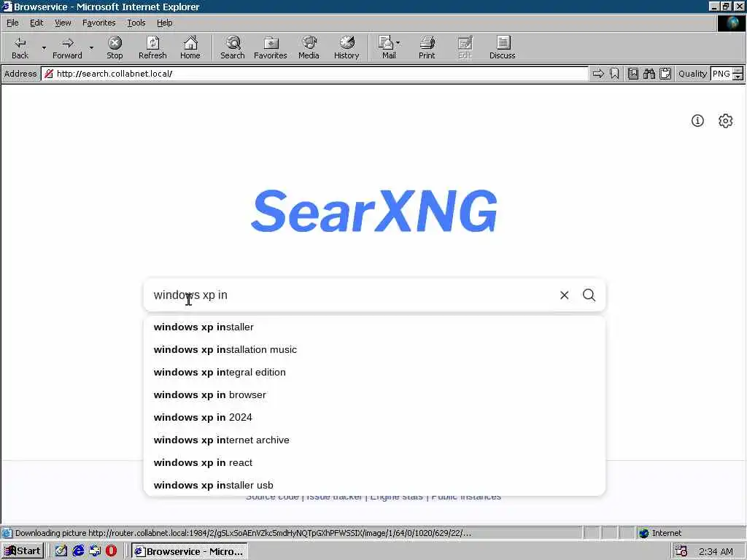Select suggestion 'windows xp installer'

(374, 327)
